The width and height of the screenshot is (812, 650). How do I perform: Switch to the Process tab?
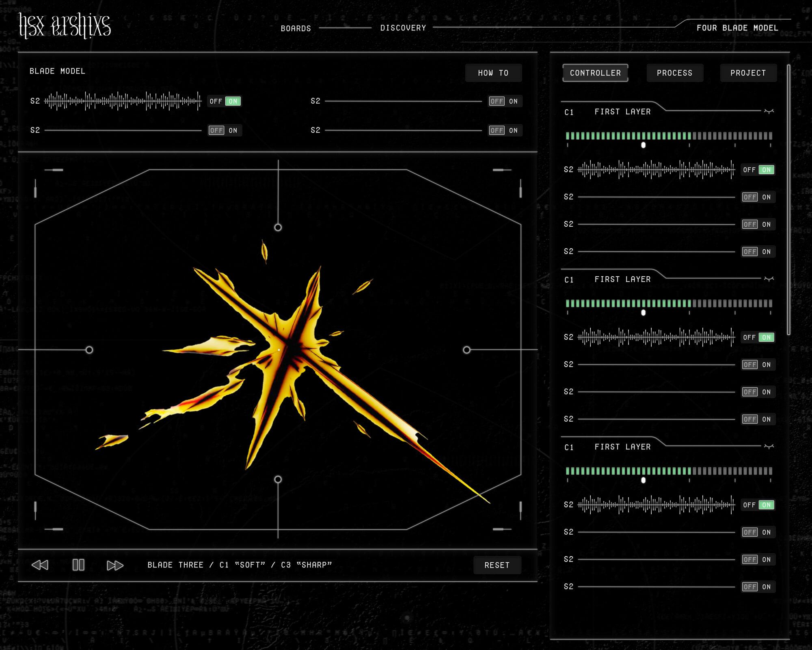674,73
